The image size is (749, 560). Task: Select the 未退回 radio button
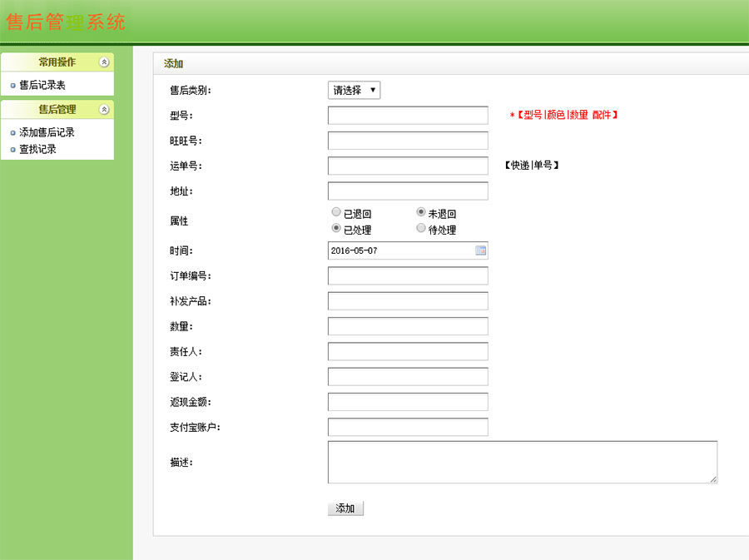[x=421, y=213]
